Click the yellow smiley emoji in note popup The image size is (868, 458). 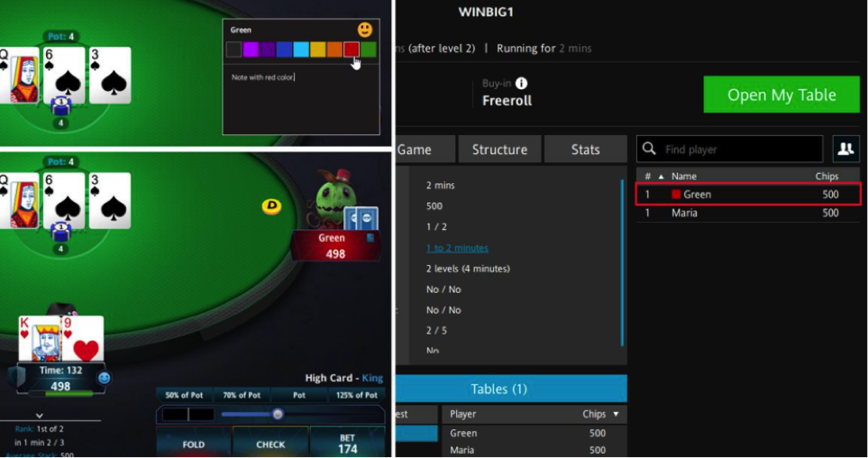point(365,30)
